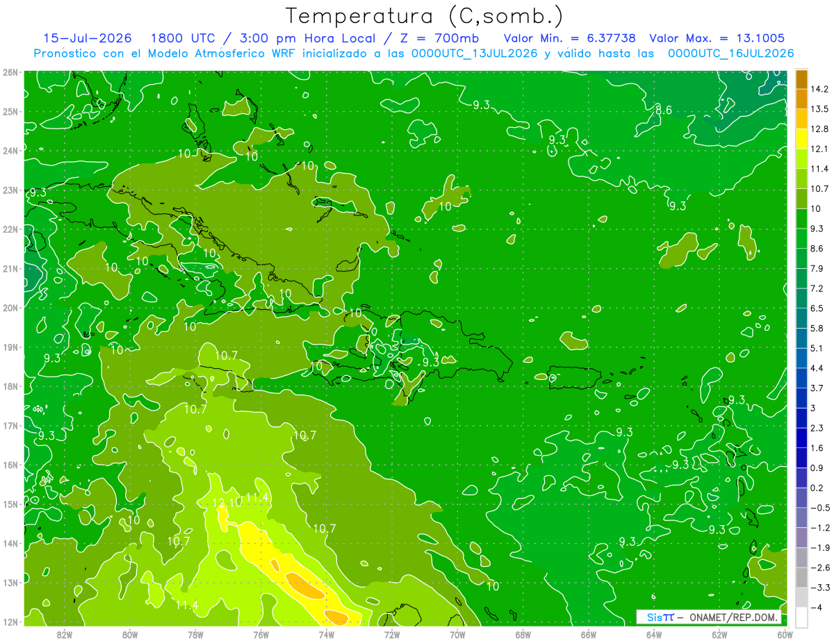Image resolution: width=834 pixels, height=644 pixels.
Task: Click the 'Temperatura (C,somb.)' title
Action: coord(425,15)
